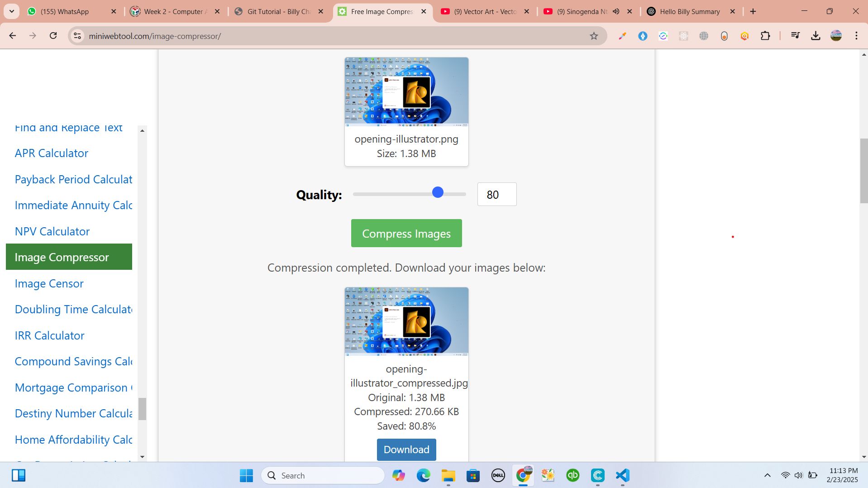The image size is (868, 488).
Task: Open Destiny Number Calculator link
Action: [73, 413]
